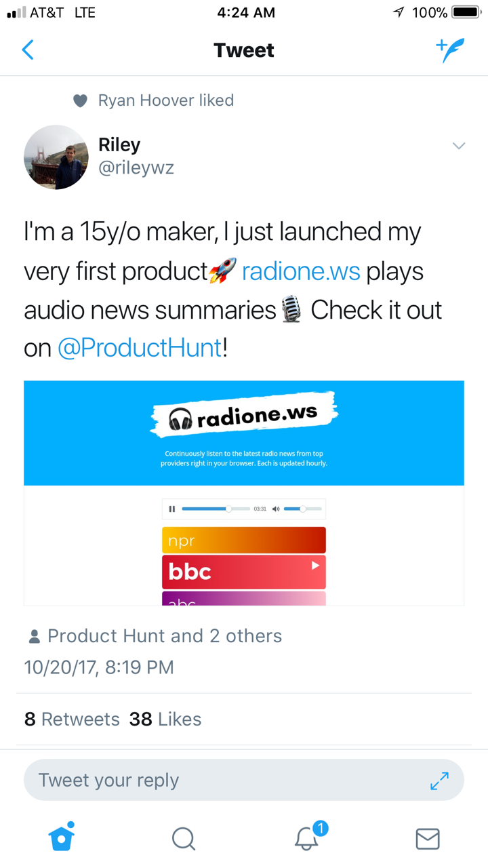Image resolution: width=488 pixels, height=868 pixels.
Task: Open the radione.ws link
Action: 302,271
